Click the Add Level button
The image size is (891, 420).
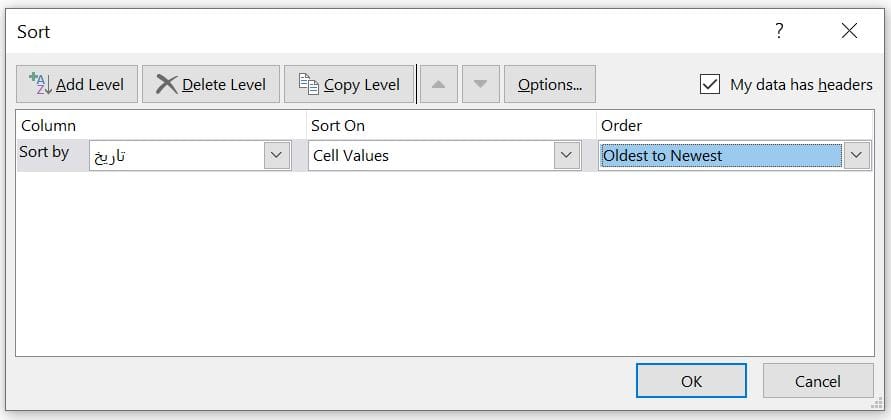[77, 84]
